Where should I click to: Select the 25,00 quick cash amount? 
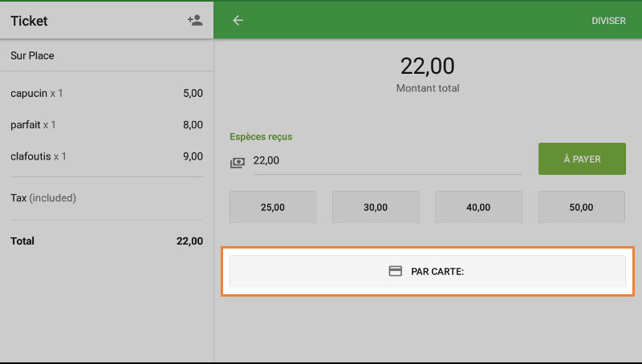(273, 207)
